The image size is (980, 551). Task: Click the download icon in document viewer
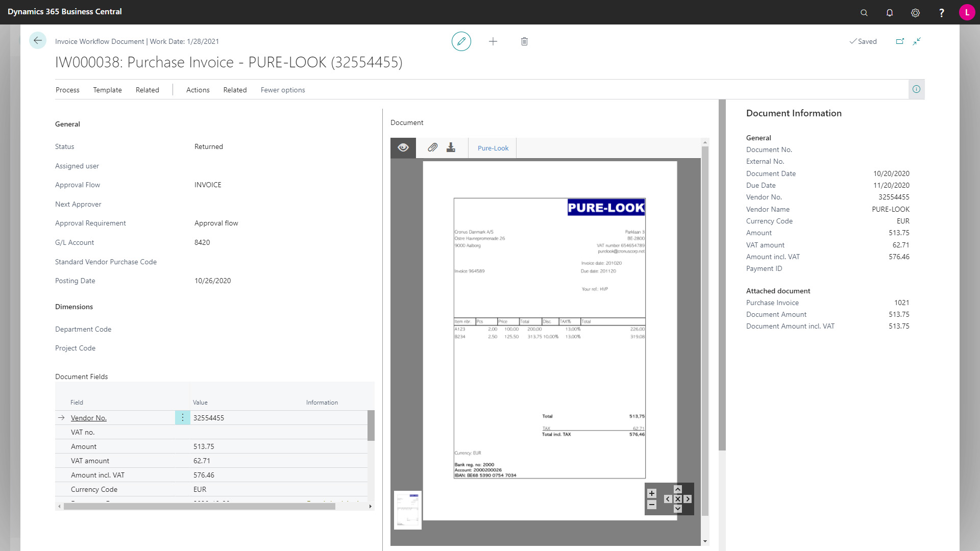tap(451, 147)
